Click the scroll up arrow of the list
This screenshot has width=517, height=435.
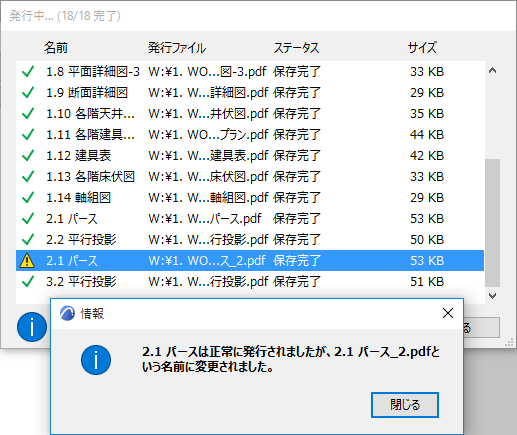coord(492,70)
